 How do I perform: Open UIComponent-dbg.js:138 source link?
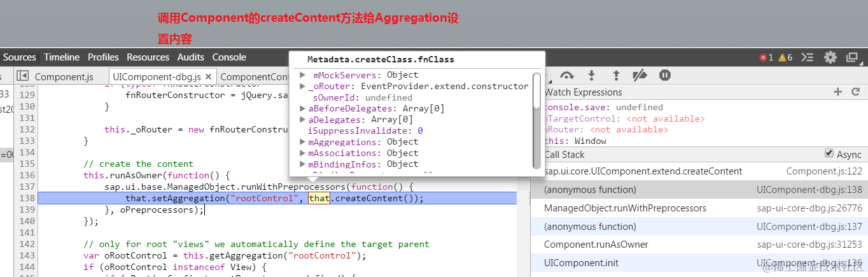point(809,190)
